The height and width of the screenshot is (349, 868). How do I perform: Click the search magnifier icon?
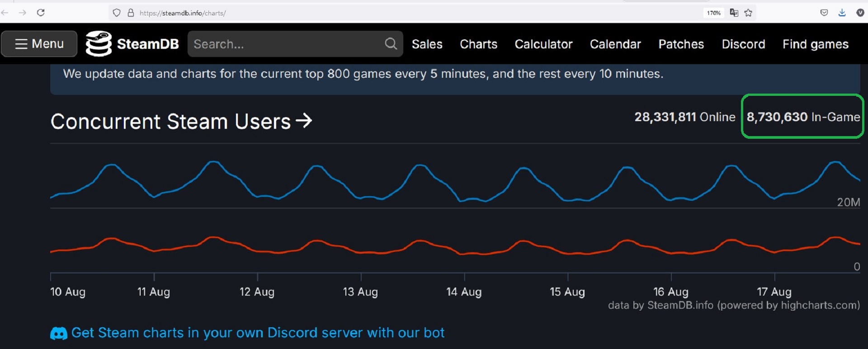(391, 44)
